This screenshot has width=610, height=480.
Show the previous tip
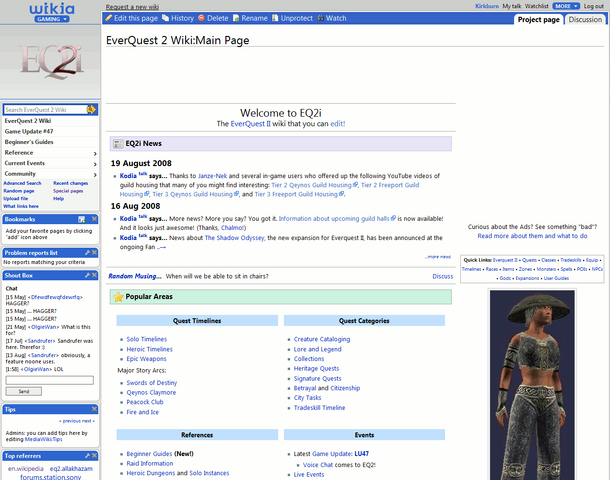click(x=70, y=421)
